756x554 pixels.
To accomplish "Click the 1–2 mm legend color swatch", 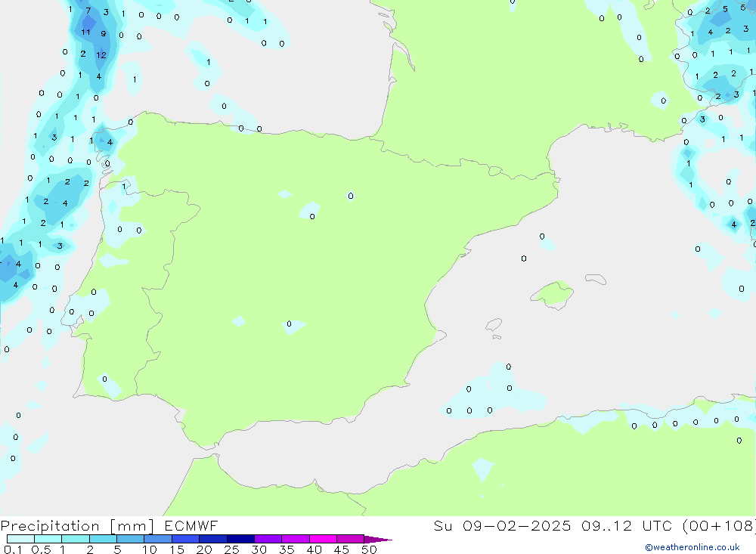I will pos(76,539).
